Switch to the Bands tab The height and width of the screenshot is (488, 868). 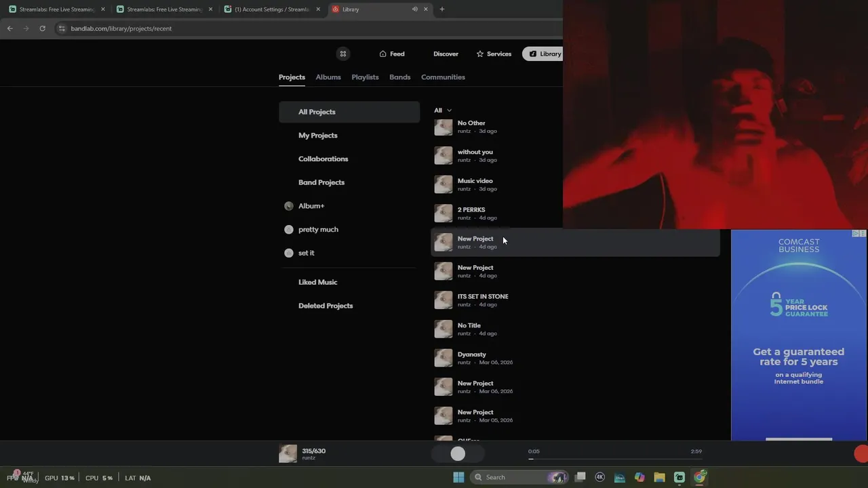pos(399,77)
